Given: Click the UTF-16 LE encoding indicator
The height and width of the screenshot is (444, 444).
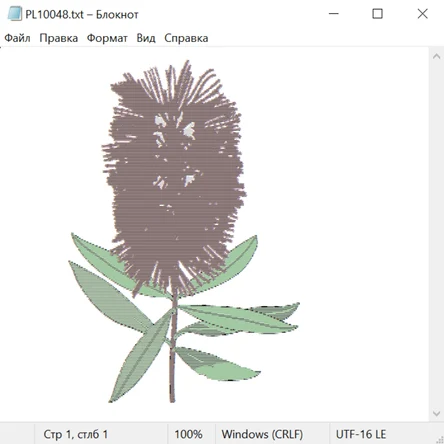Looking at the screenshot, I should 361,434.
